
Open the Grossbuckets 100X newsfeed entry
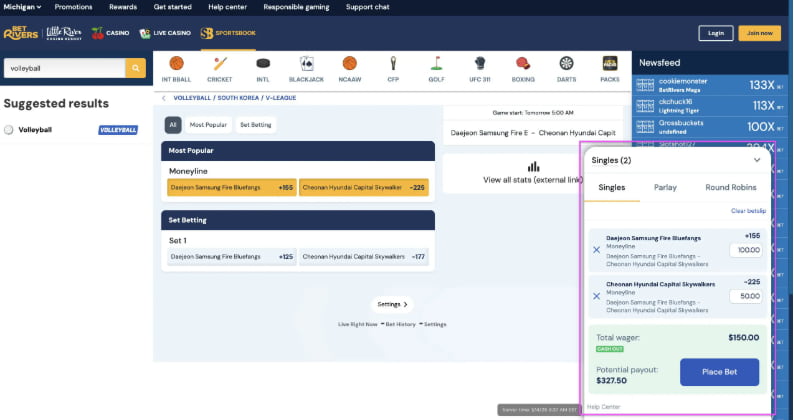pyautogui.click(x=710, y=127)
